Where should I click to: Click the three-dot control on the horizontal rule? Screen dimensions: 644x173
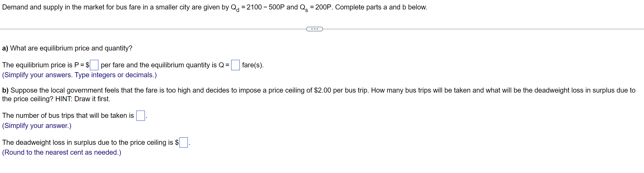pos(314,29)
